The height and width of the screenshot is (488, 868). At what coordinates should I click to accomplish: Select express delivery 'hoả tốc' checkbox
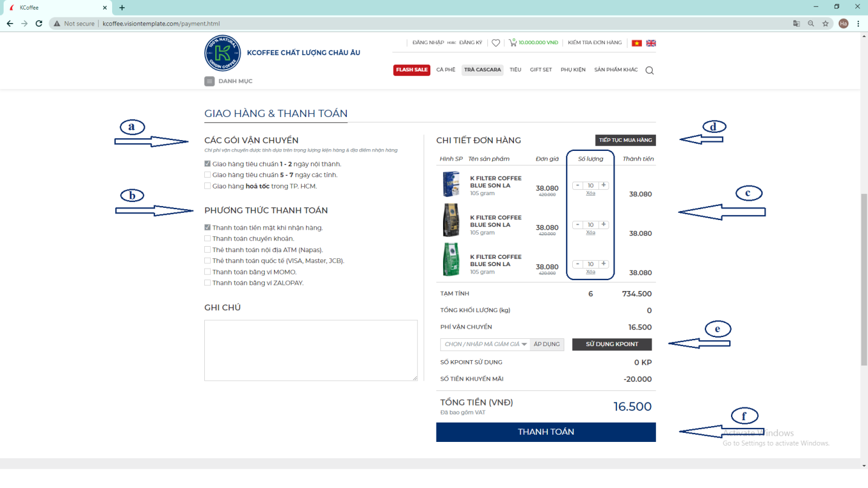coord(208,186)
